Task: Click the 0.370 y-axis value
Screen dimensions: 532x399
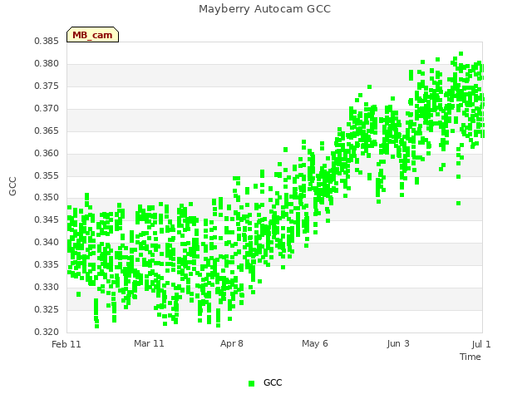Action: pyautogui.click(x=47, y=108)
